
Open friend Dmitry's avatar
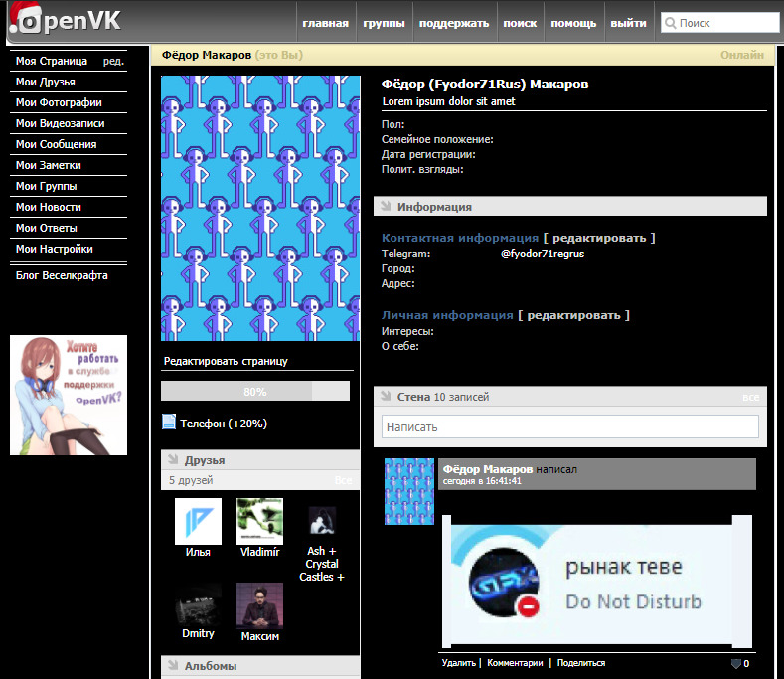coord(198,604)
